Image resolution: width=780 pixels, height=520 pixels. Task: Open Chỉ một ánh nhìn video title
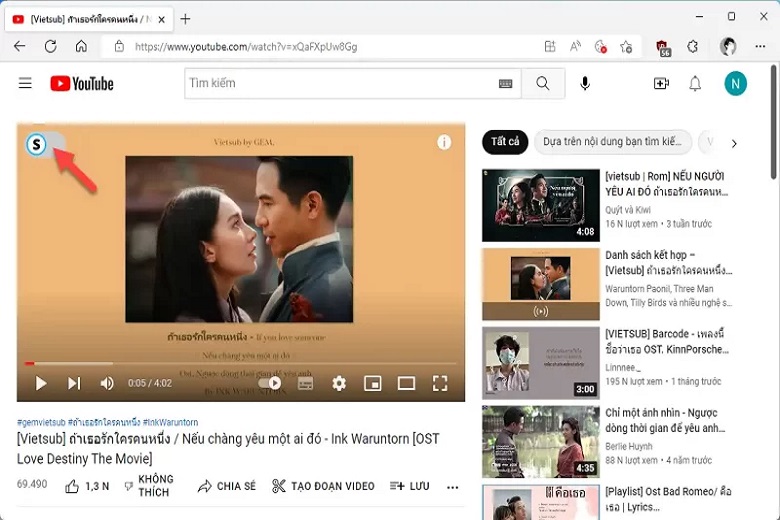[x=665, y=420]
